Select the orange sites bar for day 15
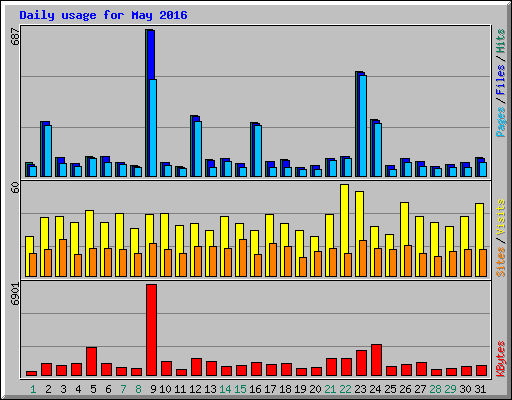Image resolution: width=512 pixels, height=400 pixels. point(243,258)
